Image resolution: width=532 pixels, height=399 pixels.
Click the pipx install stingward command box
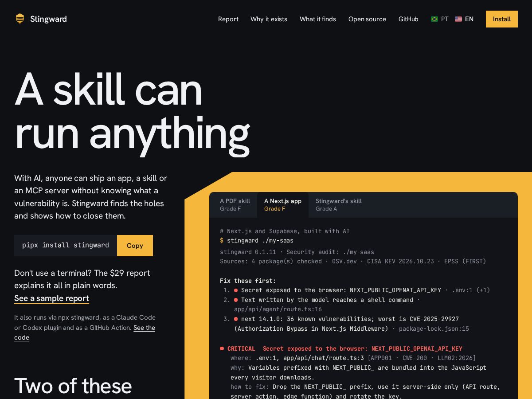coord(66,246)
